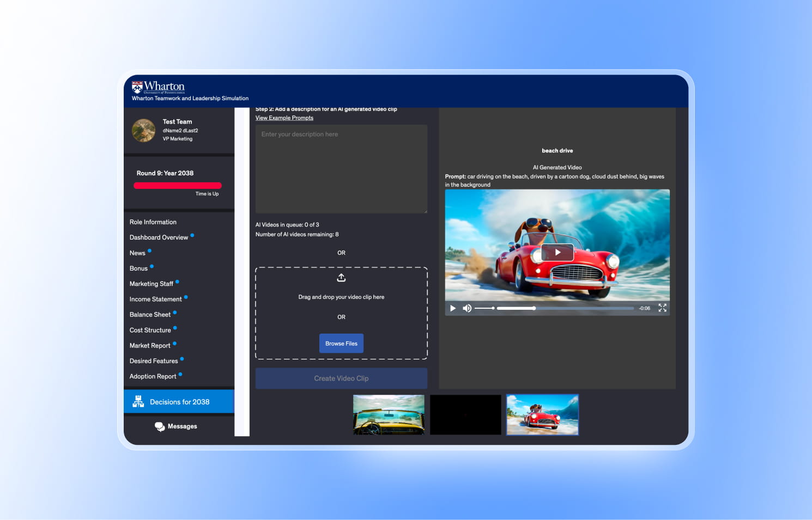Open the View Example Prompts link
Screen dimensions: 812x520
point(284,118)
